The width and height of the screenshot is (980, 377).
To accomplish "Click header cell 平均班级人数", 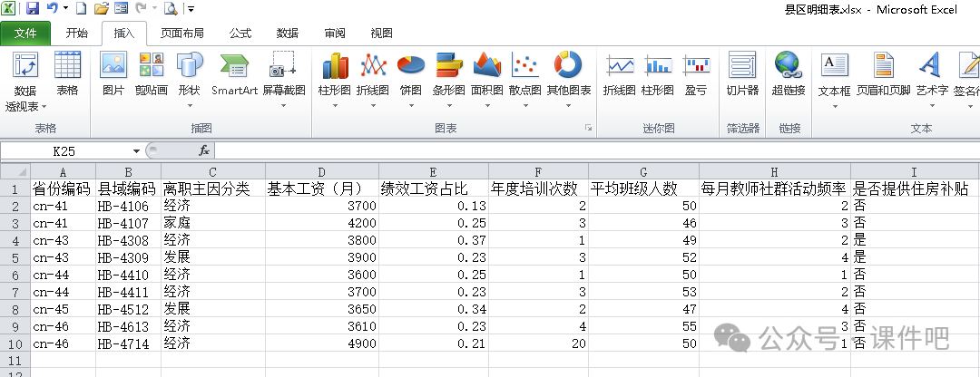I will click(x=643, y=188).
